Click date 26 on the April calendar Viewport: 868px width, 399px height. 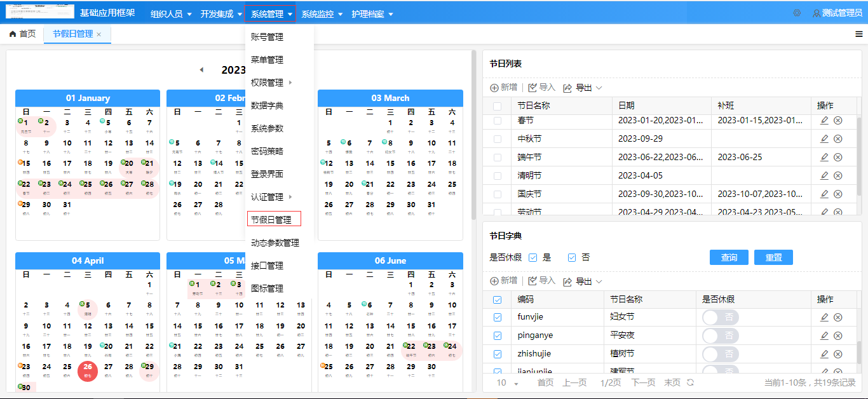[x=87, y=367]
